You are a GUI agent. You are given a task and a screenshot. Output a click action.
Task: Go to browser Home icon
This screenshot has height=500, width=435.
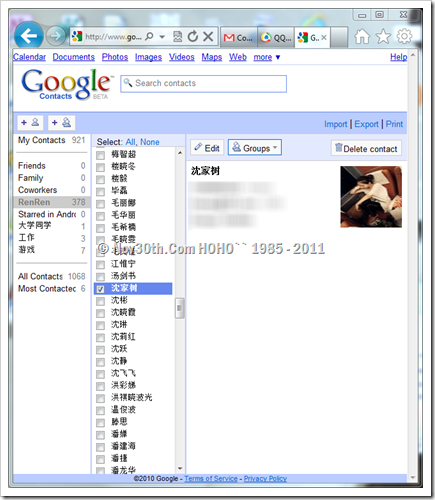click(362, 36)
